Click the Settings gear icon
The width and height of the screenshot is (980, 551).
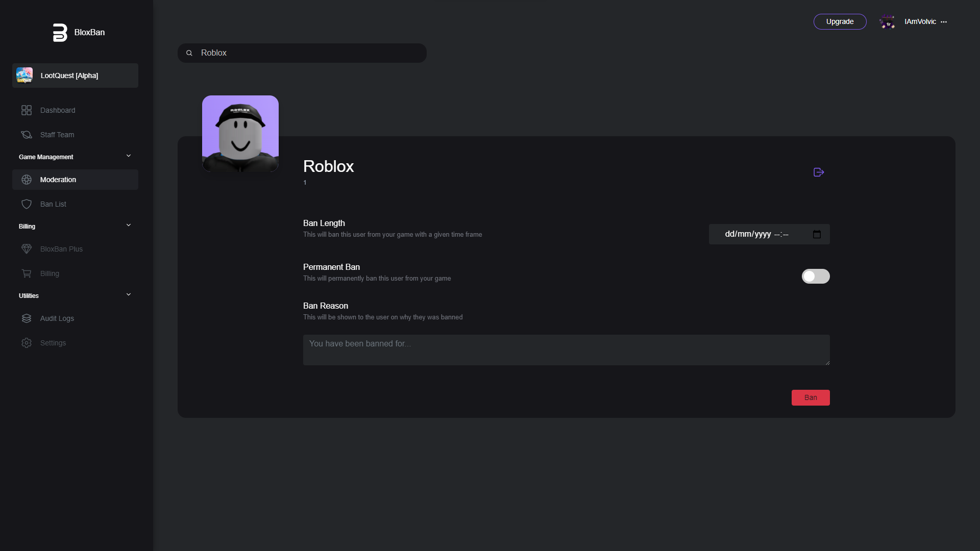(27, 343)
